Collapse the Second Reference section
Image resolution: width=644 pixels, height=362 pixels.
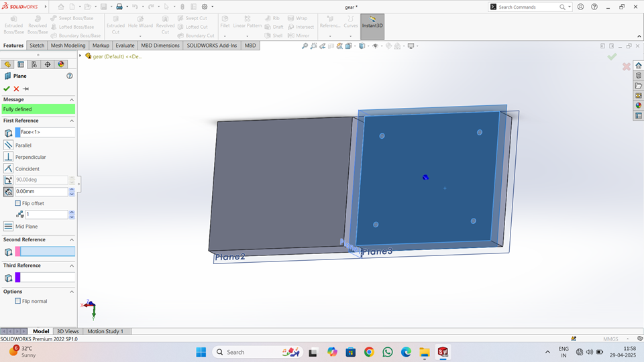pyautogui.click(x=72, y=240)
